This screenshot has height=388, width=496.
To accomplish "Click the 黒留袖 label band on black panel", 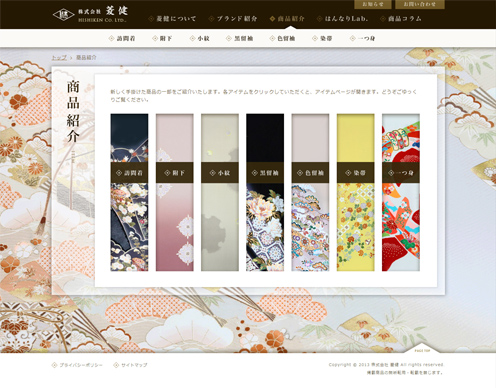I will [x=265, y=173].
